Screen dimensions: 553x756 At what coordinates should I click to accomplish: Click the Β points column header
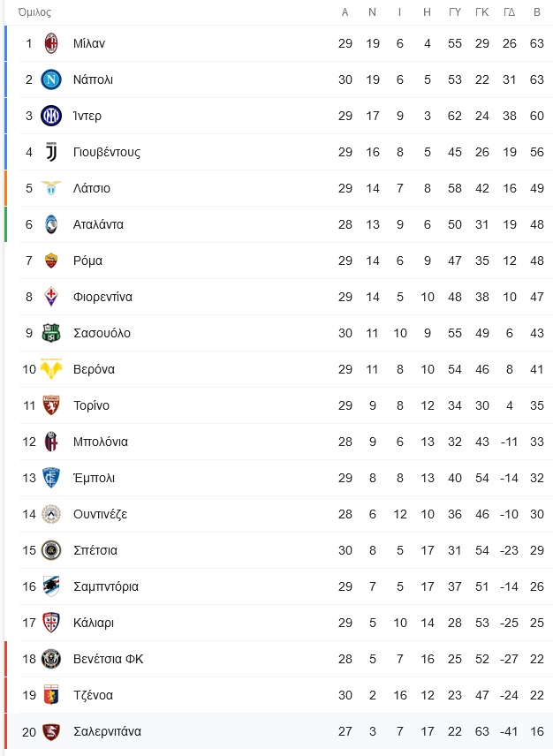point(536,12)
